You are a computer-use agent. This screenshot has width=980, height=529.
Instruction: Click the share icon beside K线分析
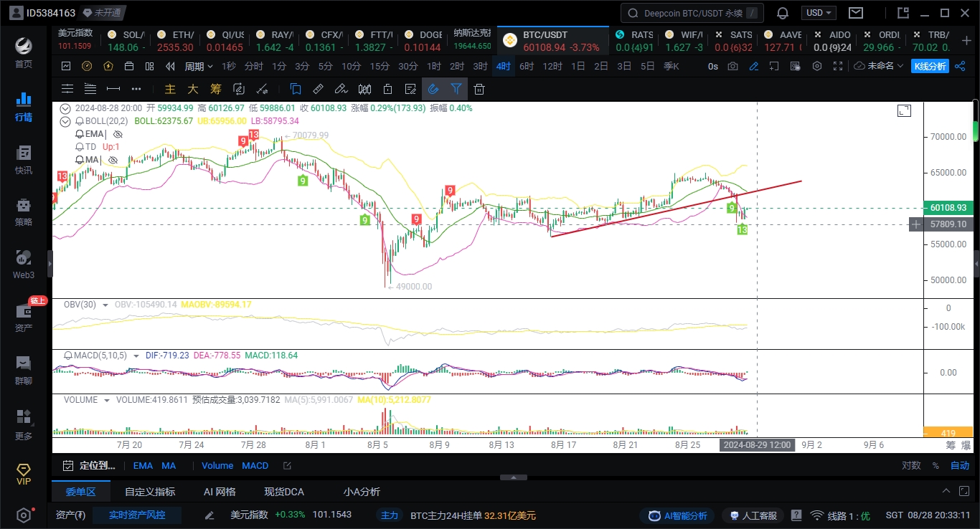click(x=961, y=66)
